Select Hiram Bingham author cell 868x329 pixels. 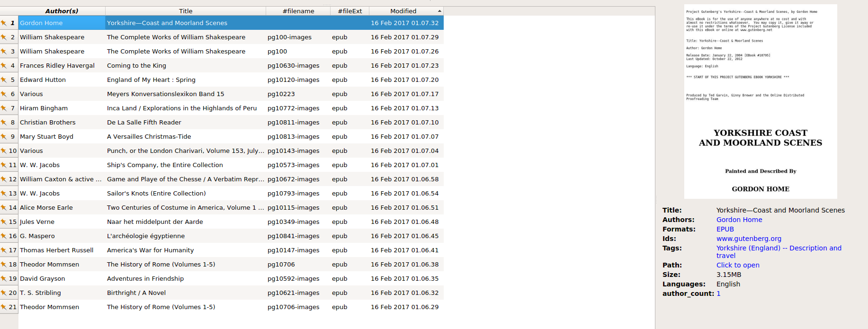coord(62,108)
